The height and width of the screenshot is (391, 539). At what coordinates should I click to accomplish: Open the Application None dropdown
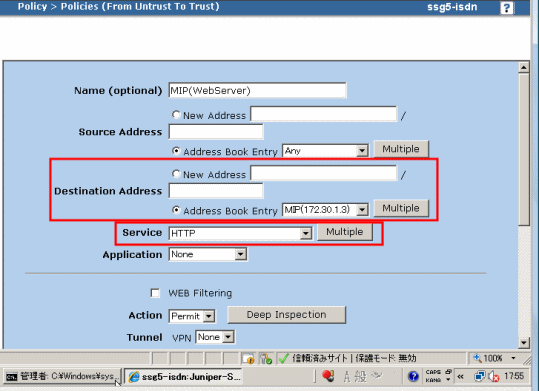208,254
